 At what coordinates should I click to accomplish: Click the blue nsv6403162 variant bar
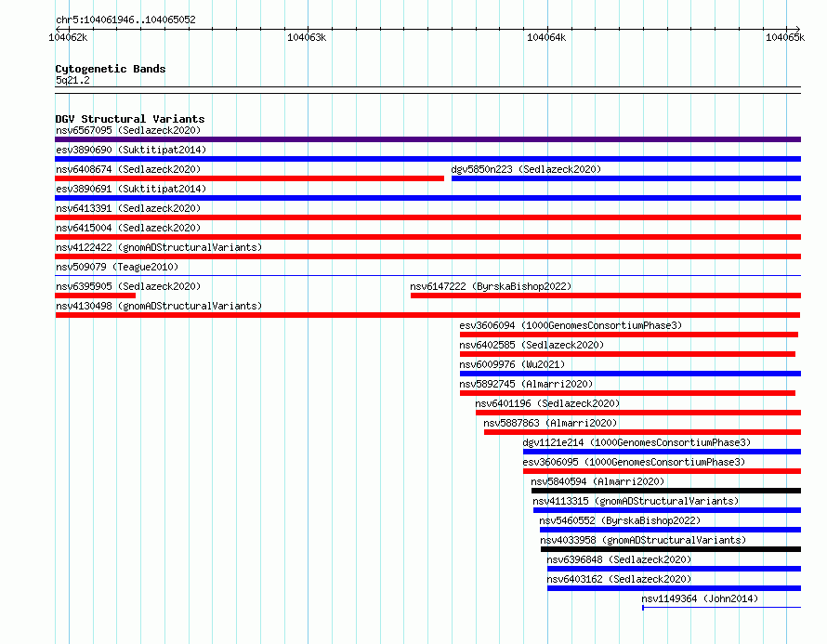point(674,588)
